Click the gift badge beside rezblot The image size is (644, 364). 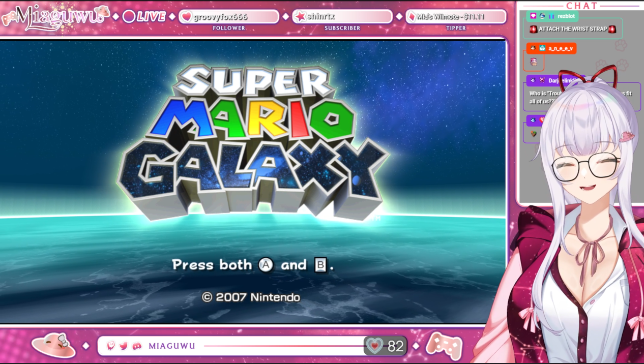click(x=551, y=16)
